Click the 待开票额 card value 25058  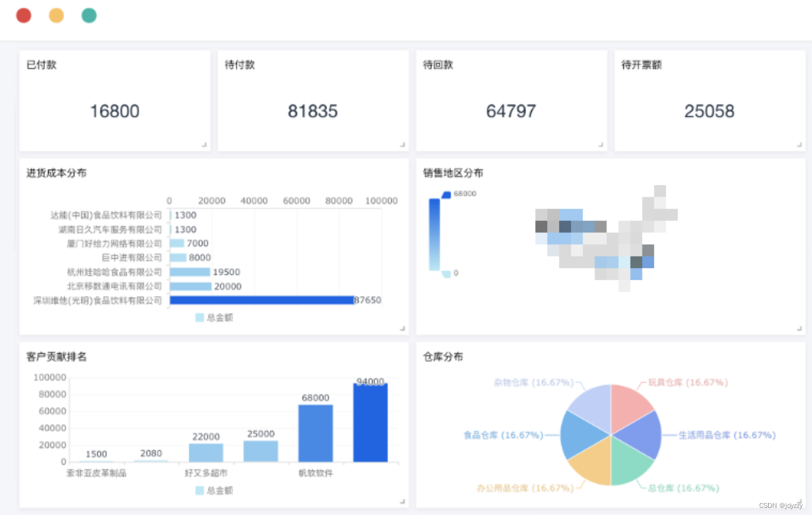709,111
